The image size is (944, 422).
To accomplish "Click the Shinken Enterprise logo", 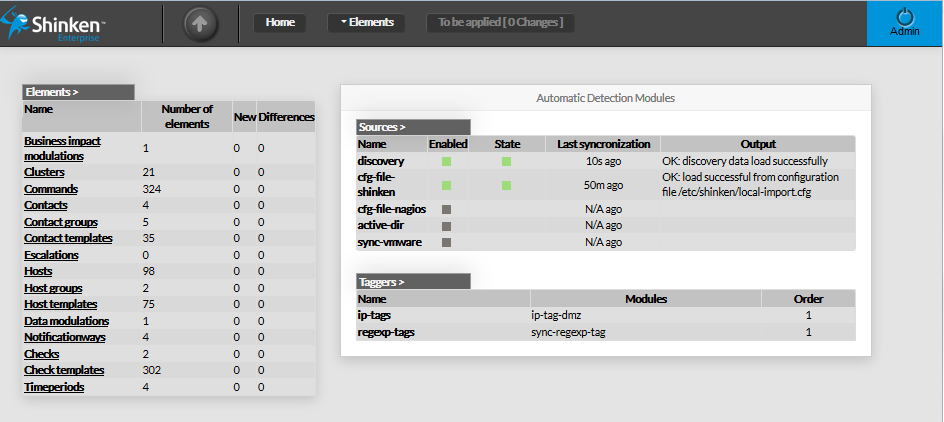I will tap(55, 22).
